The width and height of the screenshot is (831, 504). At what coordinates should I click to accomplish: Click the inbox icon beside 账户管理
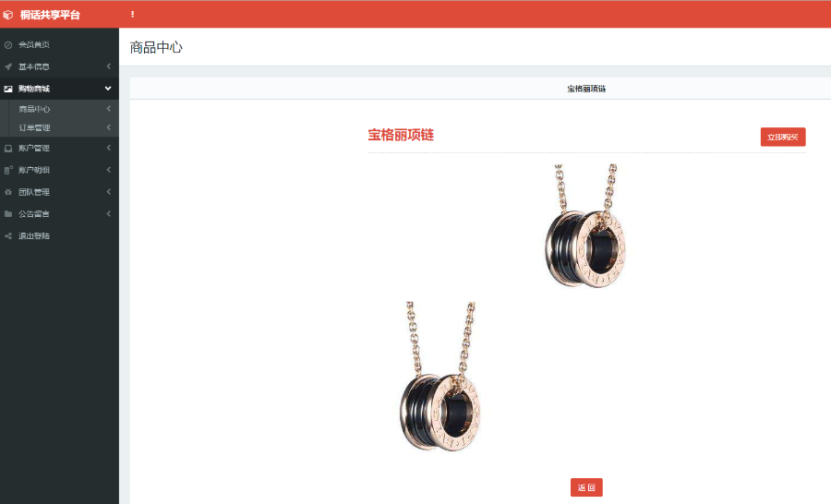[x=8, y=149]
